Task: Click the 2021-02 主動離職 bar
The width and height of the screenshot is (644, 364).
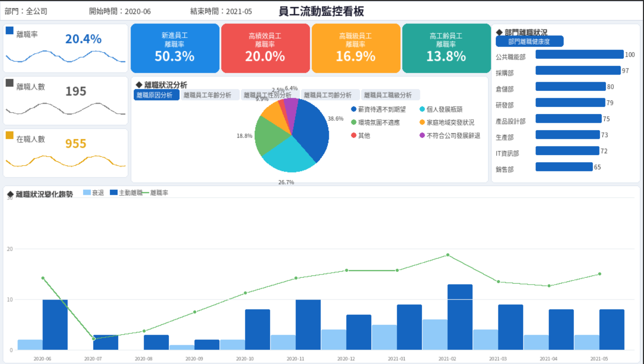Action: pos(460,317)
